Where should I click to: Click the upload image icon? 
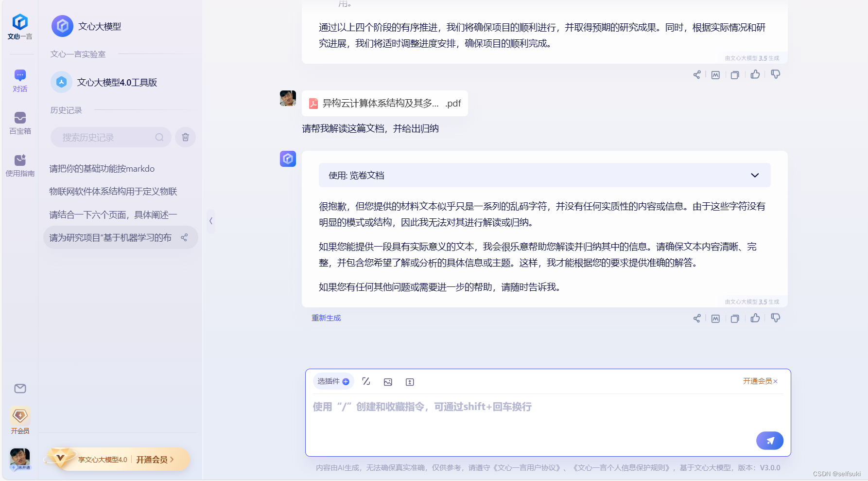pos(388,382)
